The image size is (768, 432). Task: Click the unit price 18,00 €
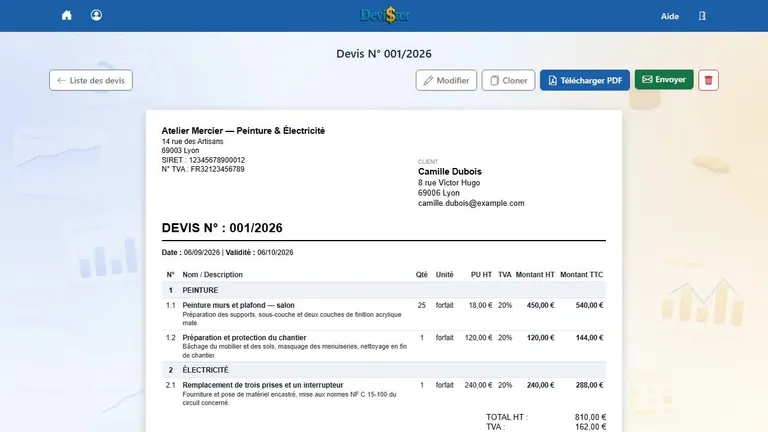click(x=480, y=305)
